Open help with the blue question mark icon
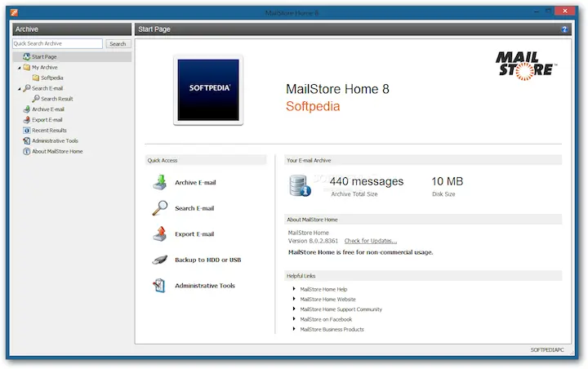 click(x=564, y=29)
